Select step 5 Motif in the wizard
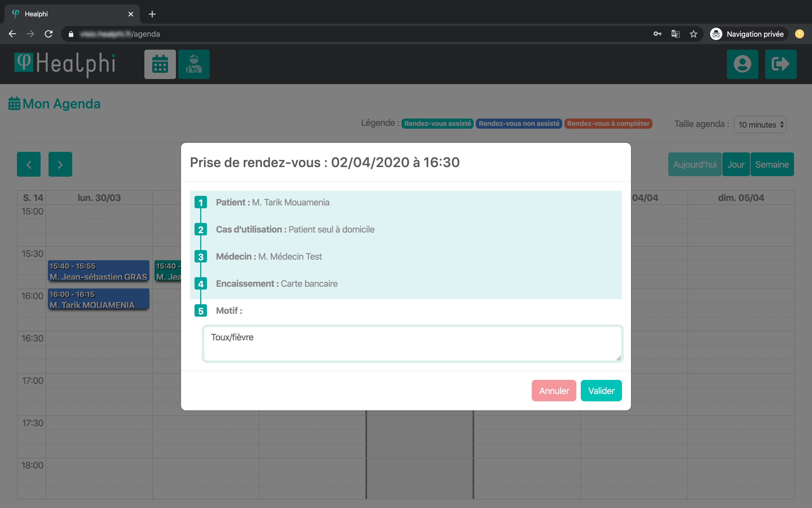Viewport: 812px width, 508px height. 201,311
